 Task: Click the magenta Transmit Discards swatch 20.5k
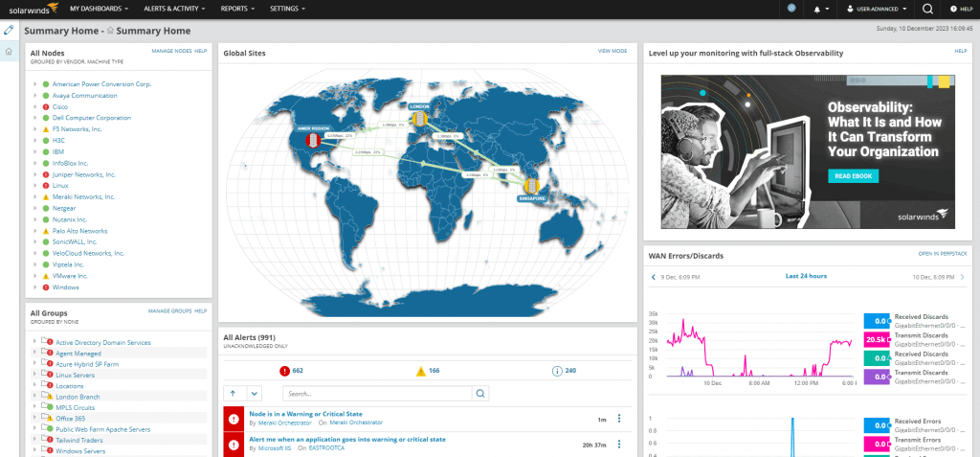click(877, 340)
